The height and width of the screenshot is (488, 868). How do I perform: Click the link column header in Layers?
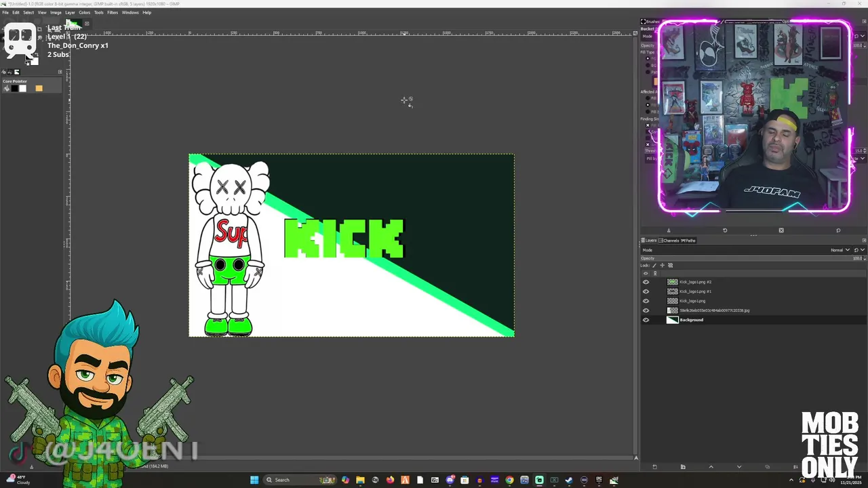[655, 273]
